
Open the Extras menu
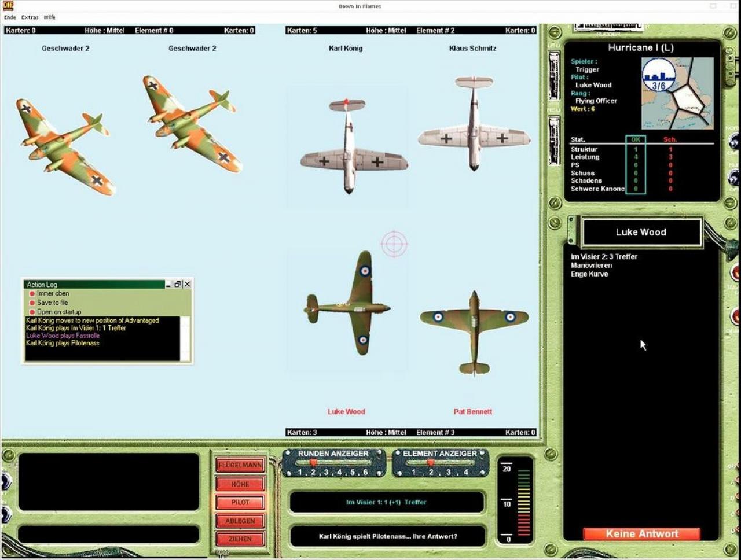click(x=30, y=17)
